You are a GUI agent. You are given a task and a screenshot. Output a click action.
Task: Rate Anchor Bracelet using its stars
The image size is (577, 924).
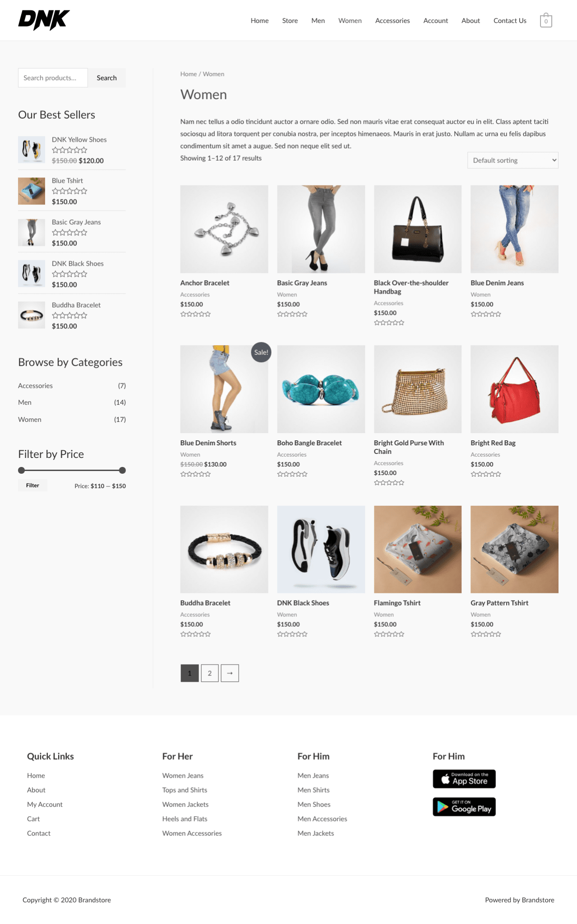(x=195, y=314)
